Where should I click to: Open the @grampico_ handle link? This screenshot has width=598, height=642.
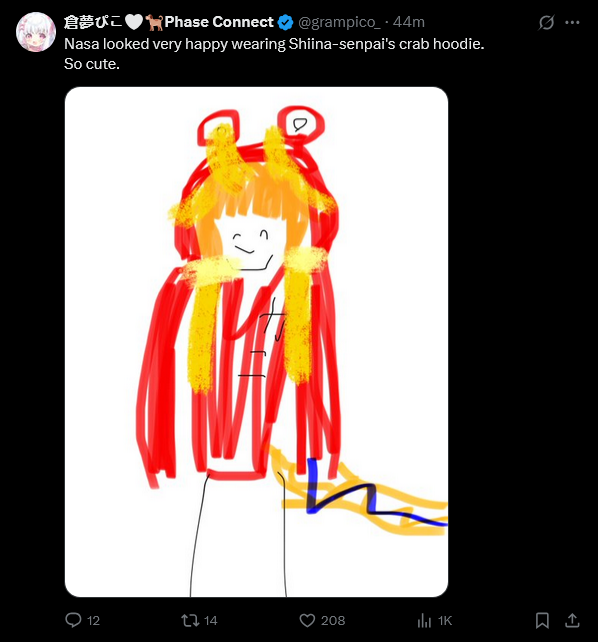[x=339, y=22]
